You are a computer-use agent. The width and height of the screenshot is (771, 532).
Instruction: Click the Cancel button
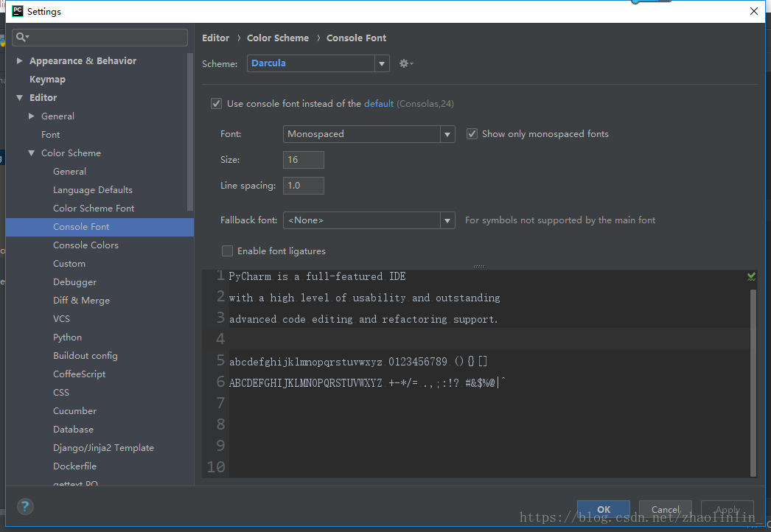666,509
